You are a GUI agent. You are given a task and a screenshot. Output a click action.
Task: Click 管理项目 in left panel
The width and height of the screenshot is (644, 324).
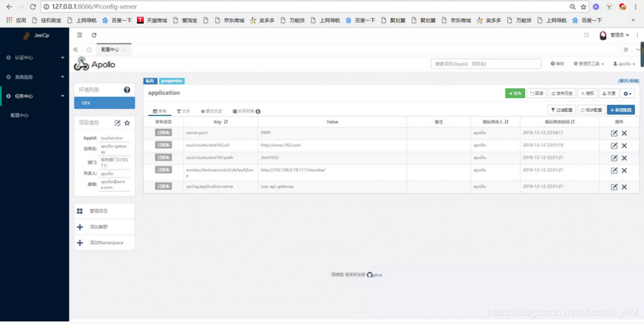(104, 211)
